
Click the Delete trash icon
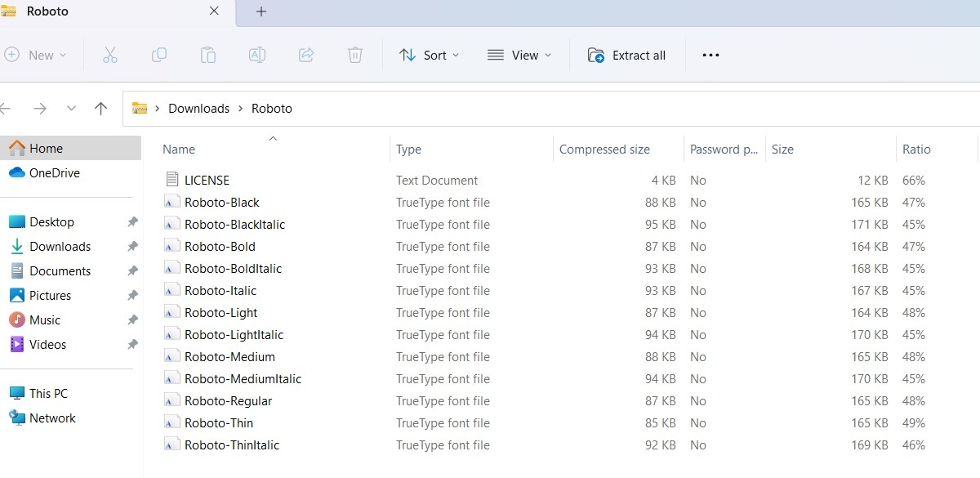[x=354, y=55]
